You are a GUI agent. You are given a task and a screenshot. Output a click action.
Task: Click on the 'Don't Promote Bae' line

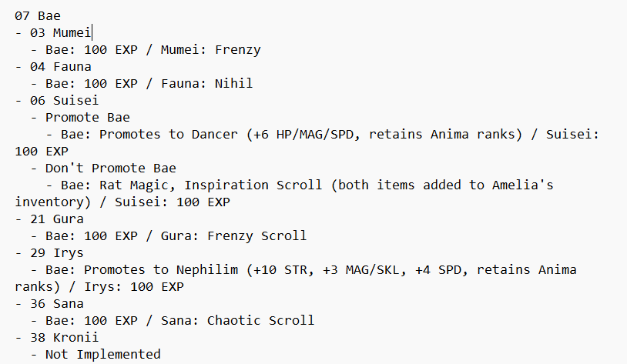111,168
